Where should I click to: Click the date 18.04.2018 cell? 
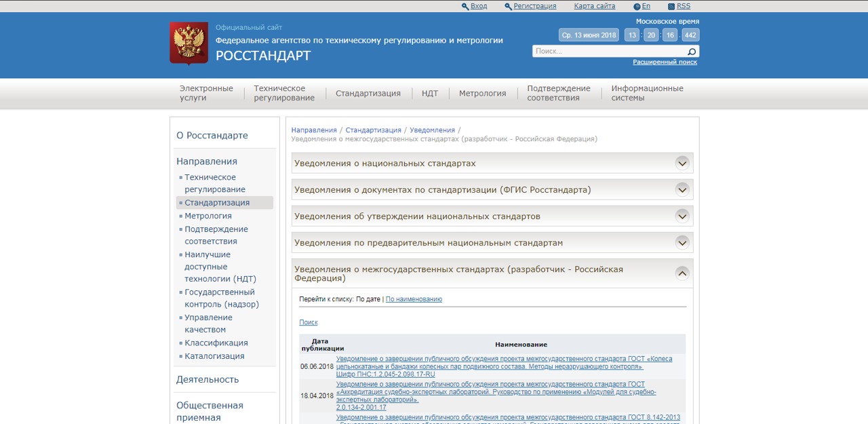point(317,396)
